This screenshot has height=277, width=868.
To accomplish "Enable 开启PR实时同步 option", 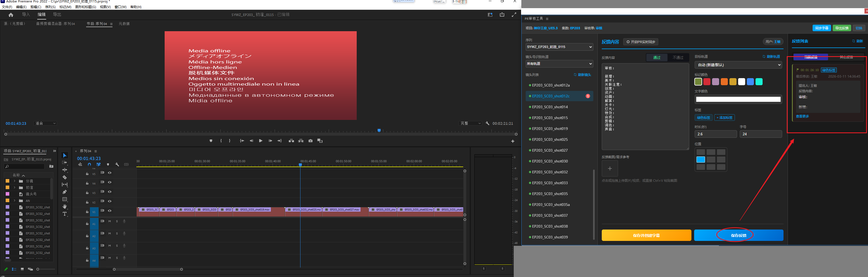I will point(640,42).
